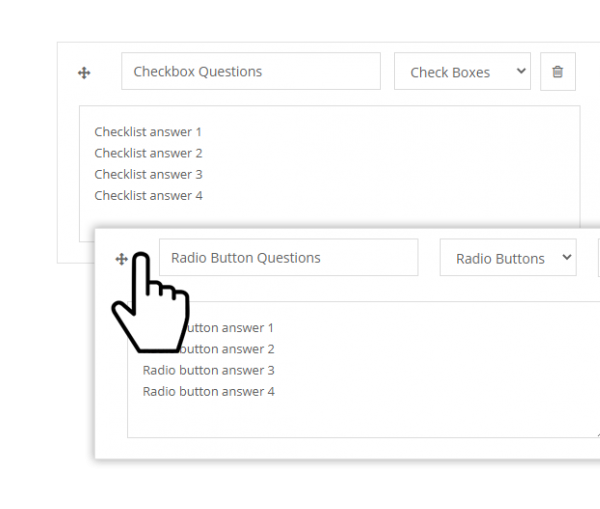
Task: Click the move handle beside Checkbox Questions
Action: point(84,72)
